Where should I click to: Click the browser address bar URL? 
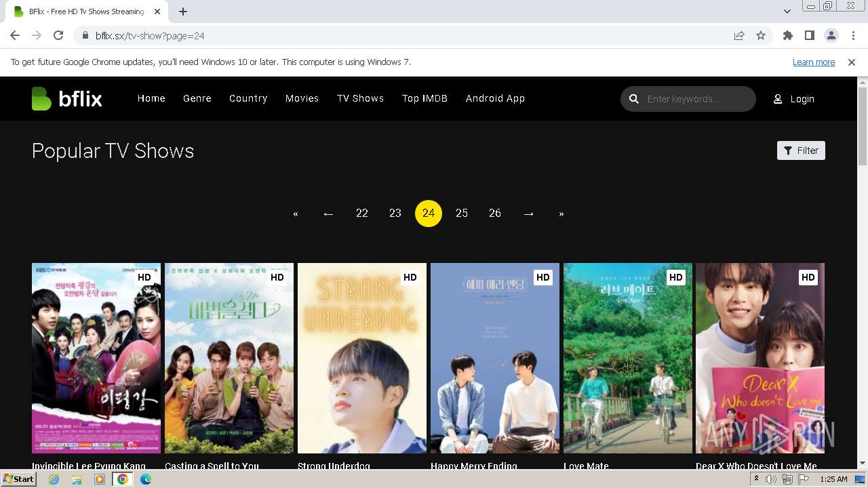(x=150, y=36)
